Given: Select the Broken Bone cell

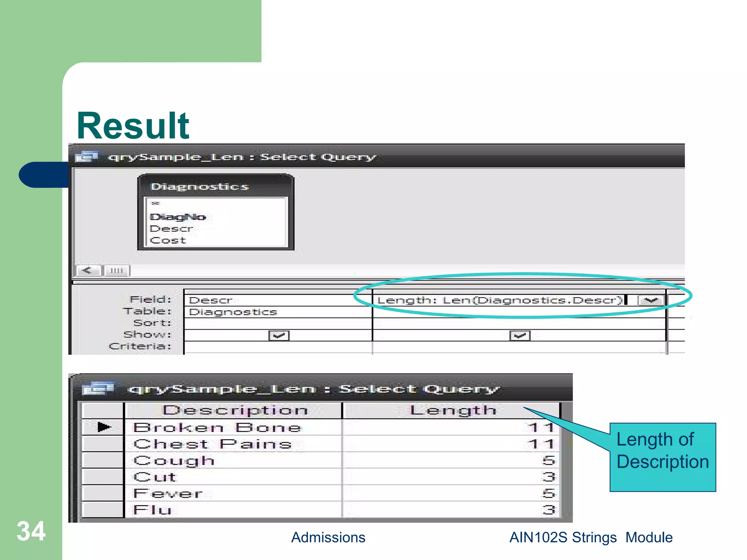Looking at the screenshot, I should pyautogui.click(x=233, y=427).
